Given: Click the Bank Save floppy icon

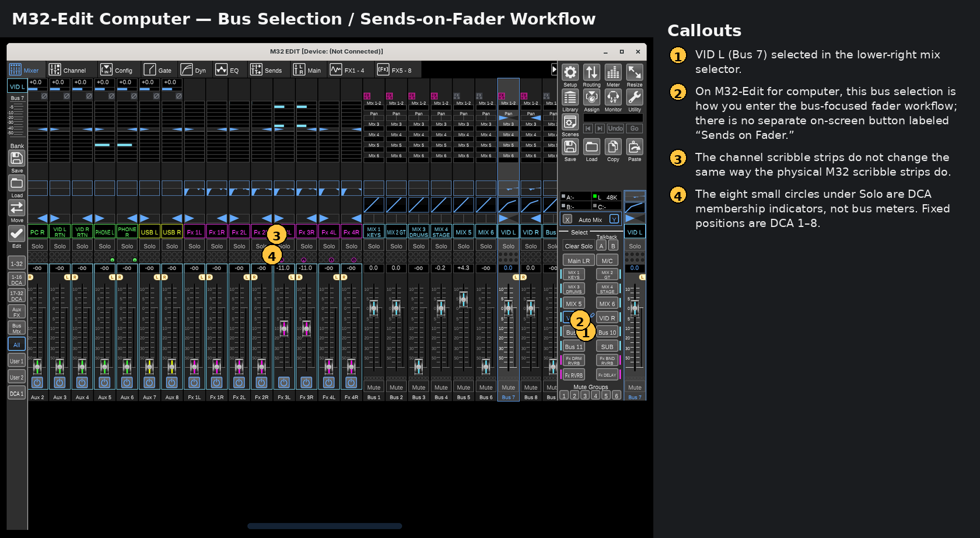Looking at the screenshot, I should [x=17, y=158].
